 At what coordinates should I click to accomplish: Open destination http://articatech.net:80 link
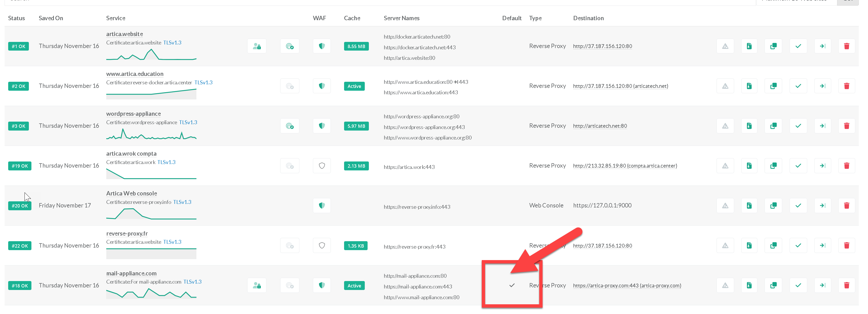(600, 126)
